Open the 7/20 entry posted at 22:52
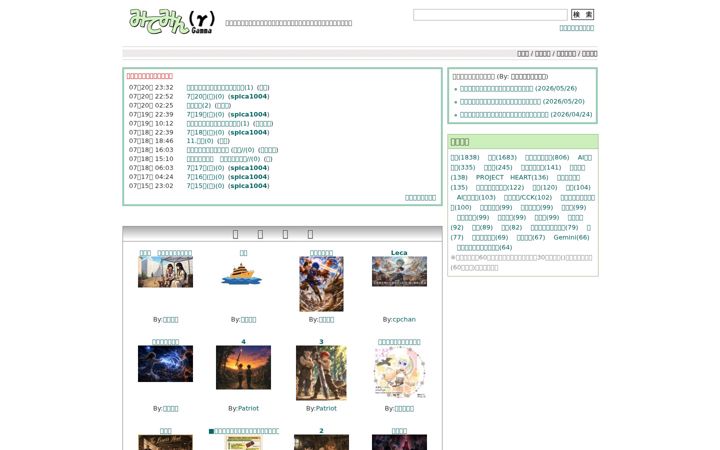The height and width of the screenshot is (450, 720). tap(205, 96)
